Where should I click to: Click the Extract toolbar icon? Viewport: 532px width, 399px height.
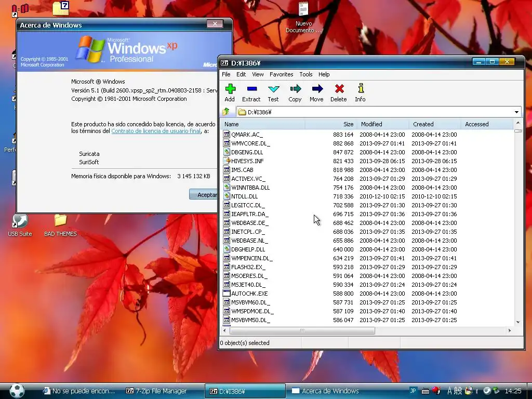click(x=252, y=89)
